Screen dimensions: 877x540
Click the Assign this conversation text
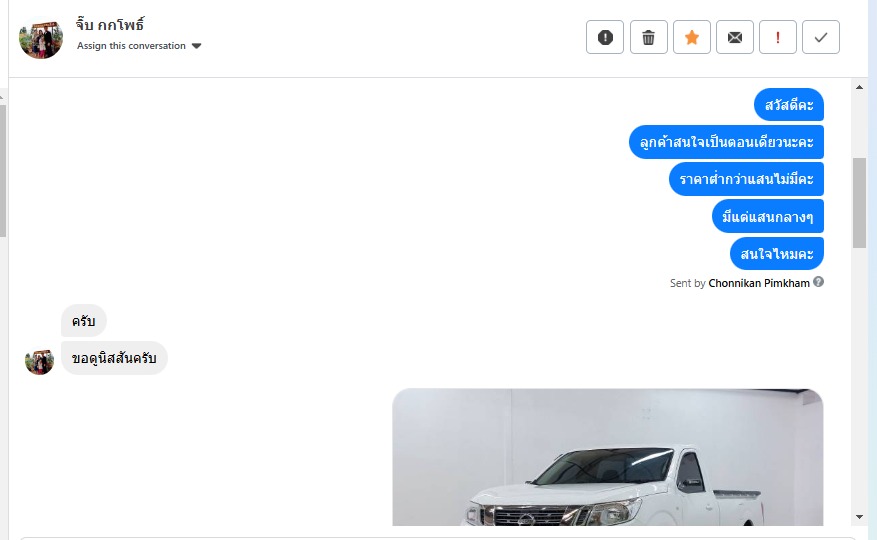tap(131, 46)
